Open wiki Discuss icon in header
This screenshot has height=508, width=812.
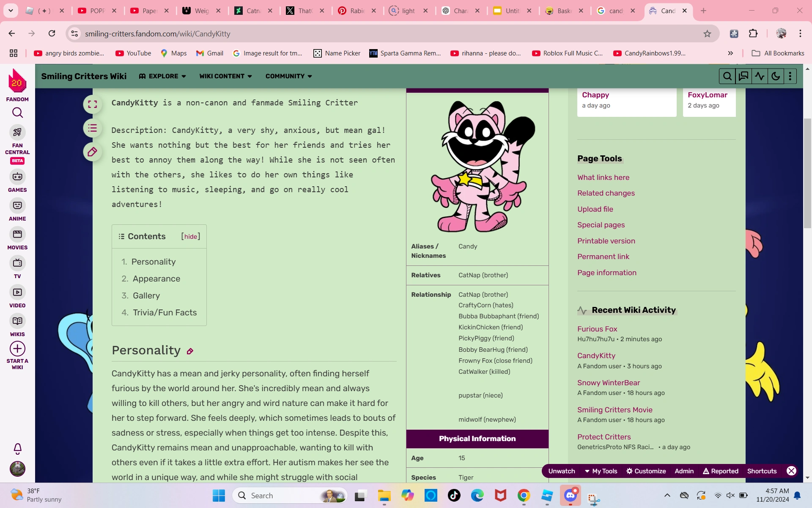(743, 76)
